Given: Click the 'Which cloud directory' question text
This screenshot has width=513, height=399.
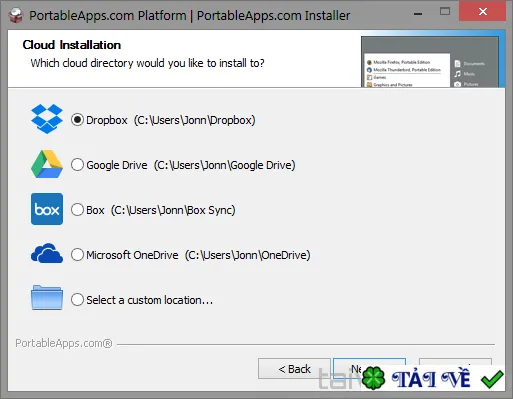Looking at the screenshot, I should (148, 63).
